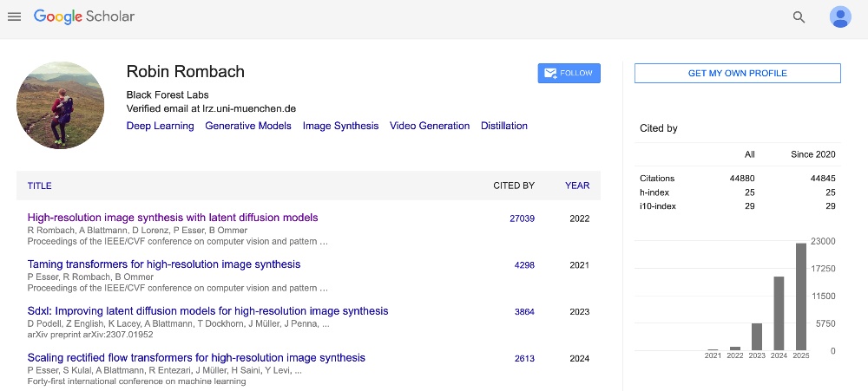
Task: Open Scaling rectified flow transformers paper
Action: coord(196,358)
